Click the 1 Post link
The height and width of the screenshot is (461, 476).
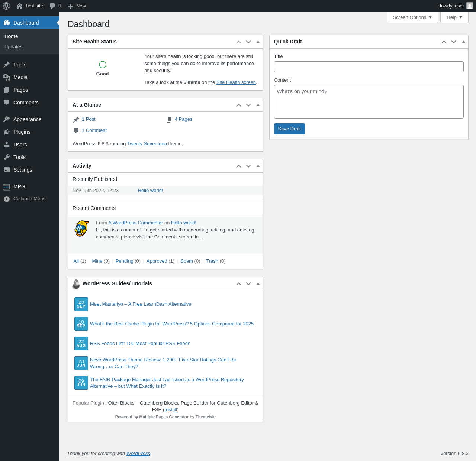coord(89,119)
